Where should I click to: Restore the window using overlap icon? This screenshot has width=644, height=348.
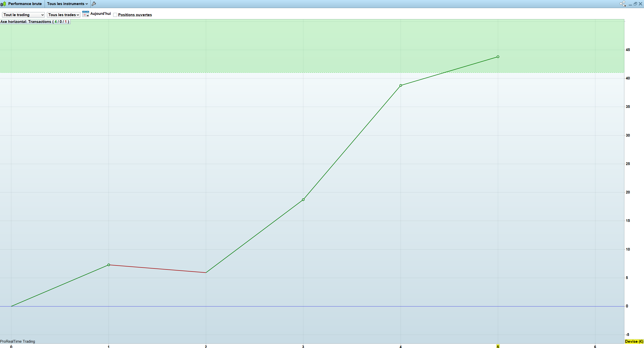click(x=635, y=4)
